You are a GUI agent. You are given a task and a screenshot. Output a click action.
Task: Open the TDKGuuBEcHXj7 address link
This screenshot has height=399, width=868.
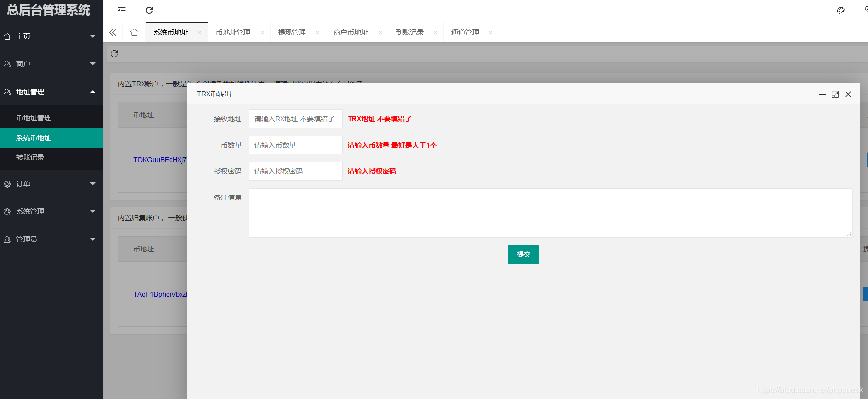coord(160,160)
